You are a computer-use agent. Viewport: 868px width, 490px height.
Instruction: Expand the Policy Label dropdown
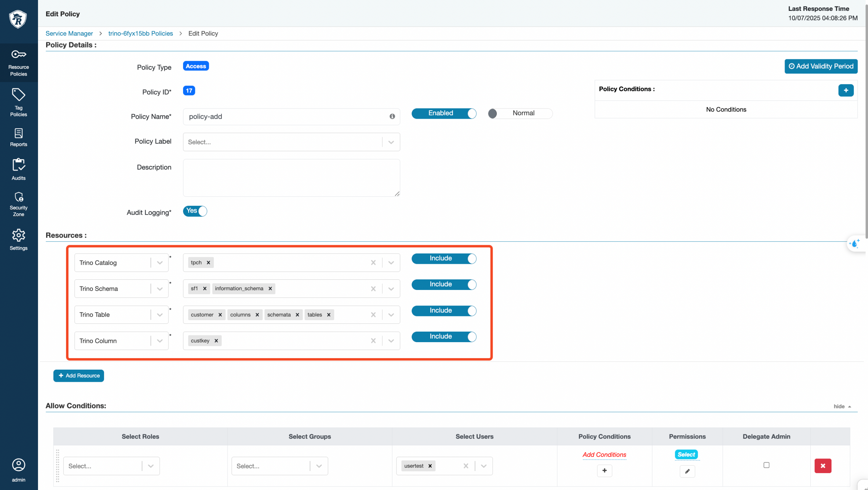(x=391, y=142)
